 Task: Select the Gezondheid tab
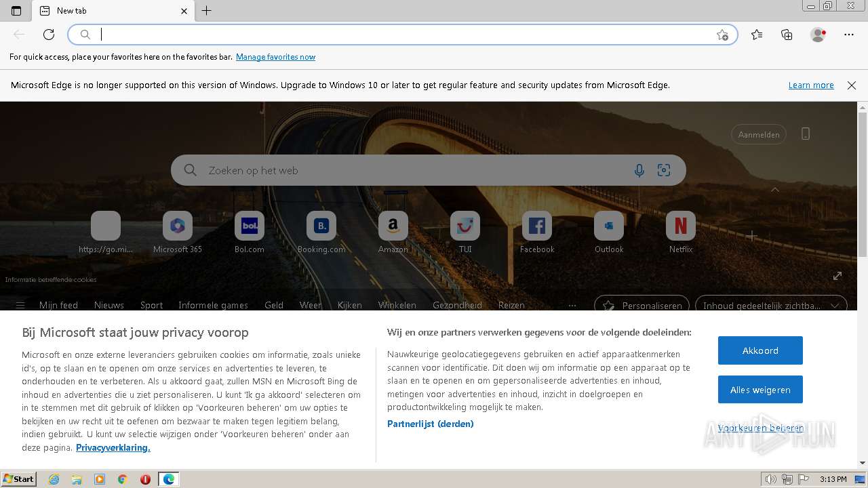(x=457, y=305)
